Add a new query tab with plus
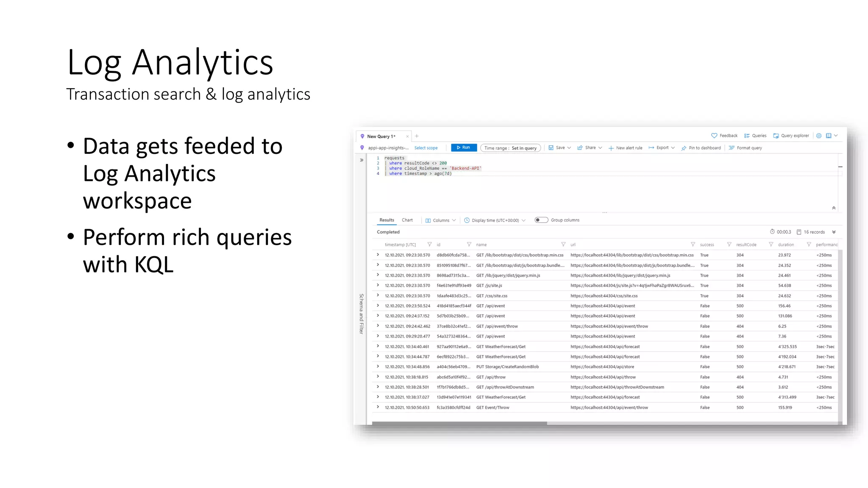The width and height of the screenshot is (868, 488). coord(417,136)
